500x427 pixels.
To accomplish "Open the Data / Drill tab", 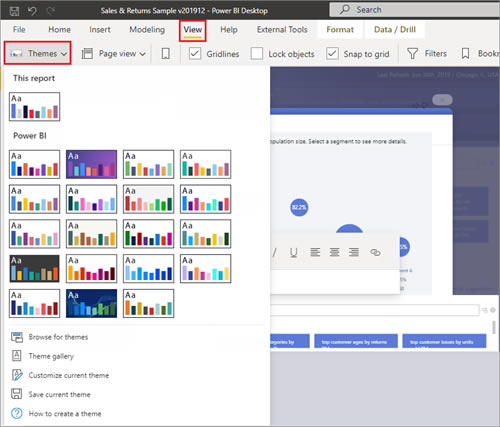I will (x=395, y=29).
